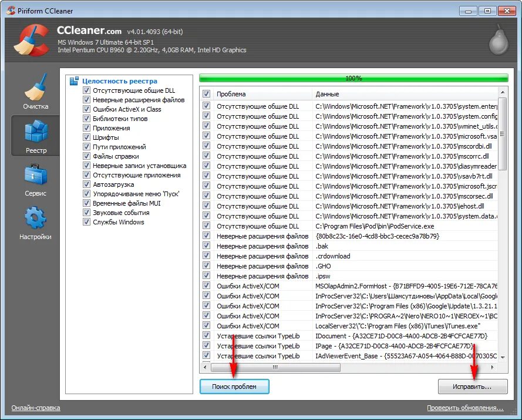Viewport: 522px width, 420px height.
Task: Uncheck the Библиотеки типов option
Action: (86, 118)
